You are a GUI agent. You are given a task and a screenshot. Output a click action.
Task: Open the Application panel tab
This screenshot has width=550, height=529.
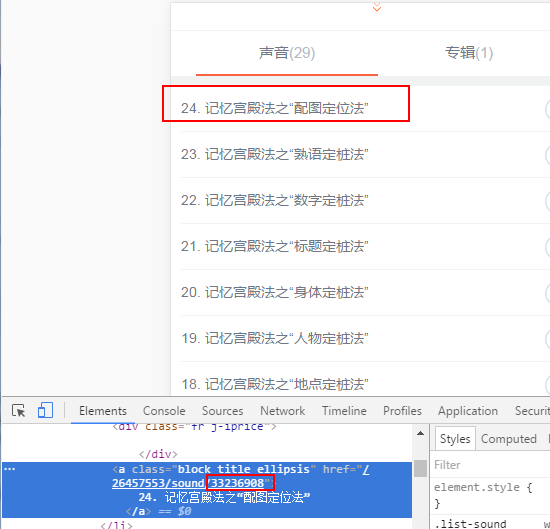tap(468, 411)
